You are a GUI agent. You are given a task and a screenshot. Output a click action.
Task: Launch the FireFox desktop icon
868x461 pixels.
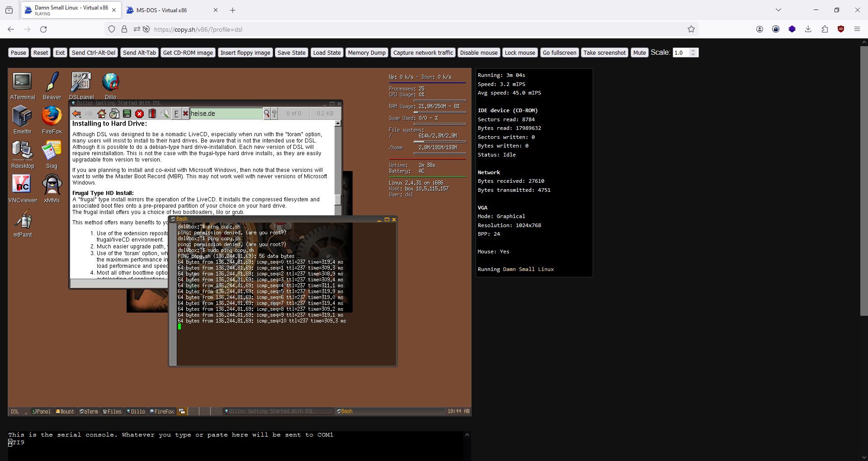(52, 120)
